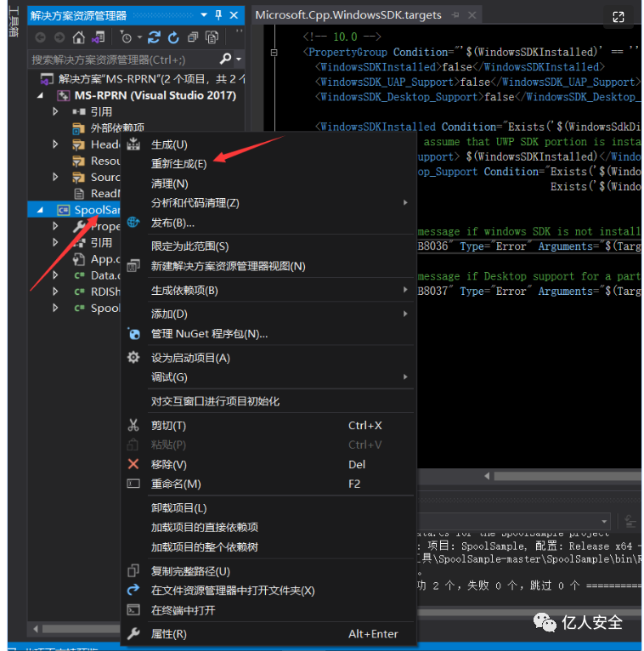Click 在文件资源管理器中打开文件夹(X)

[x=268, y=592]
